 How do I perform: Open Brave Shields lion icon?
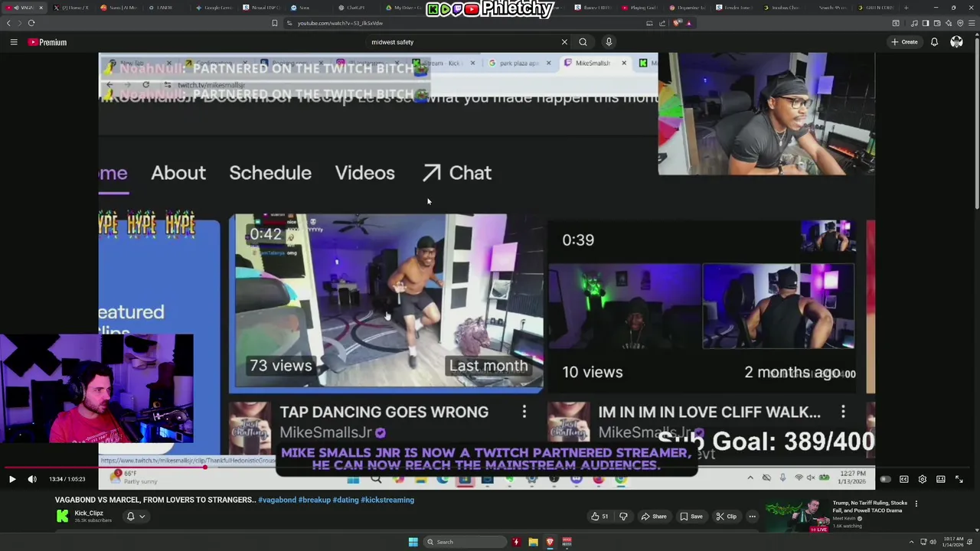coord(678,23)
